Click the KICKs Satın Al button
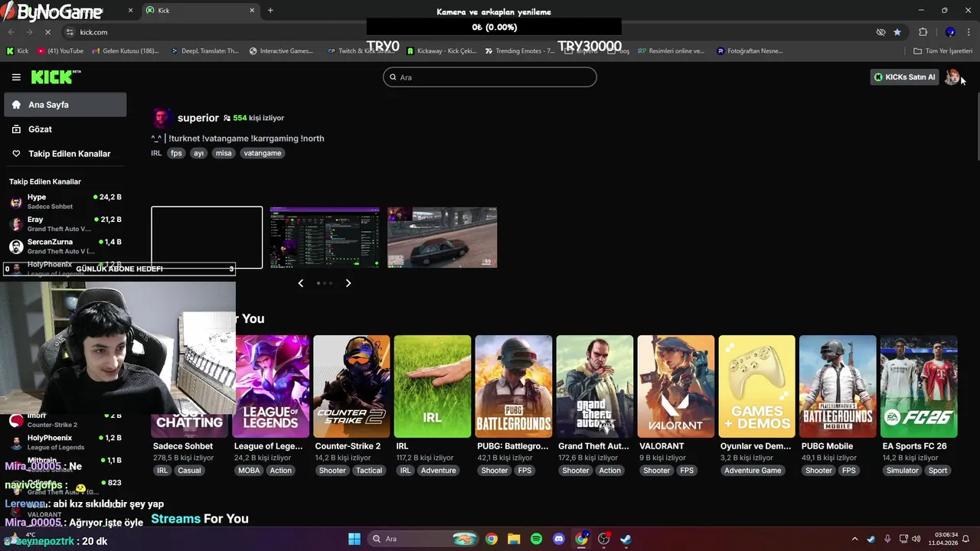 [905, 77]
